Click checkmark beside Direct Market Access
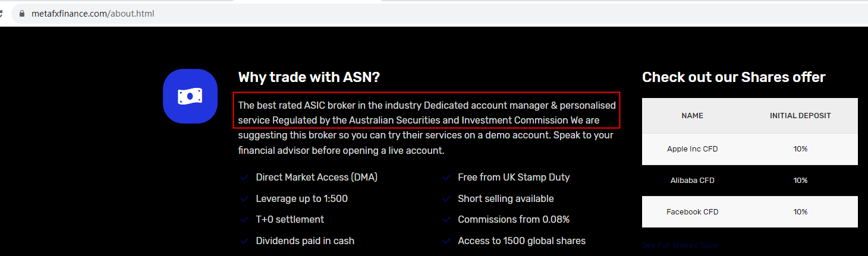This screenshot has width=868, height=256. pyautogui.click(x=244, y=178)
